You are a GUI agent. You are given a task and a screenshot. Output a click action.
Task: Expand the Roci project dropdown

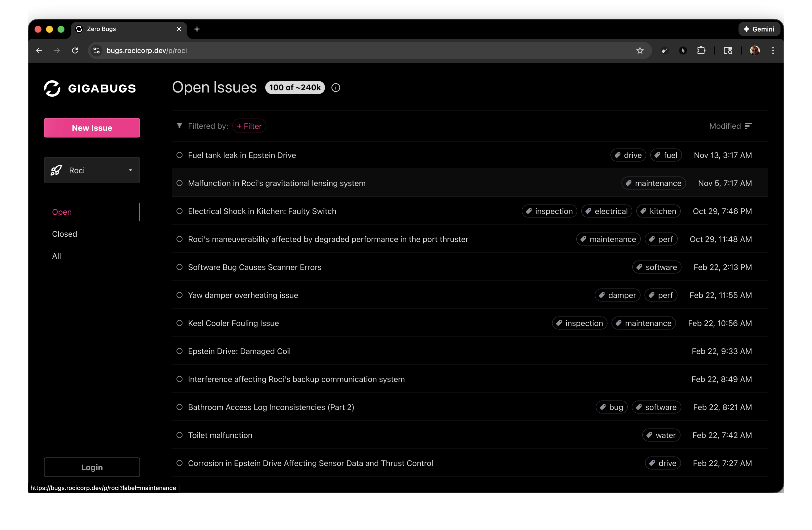click(92, 170)
